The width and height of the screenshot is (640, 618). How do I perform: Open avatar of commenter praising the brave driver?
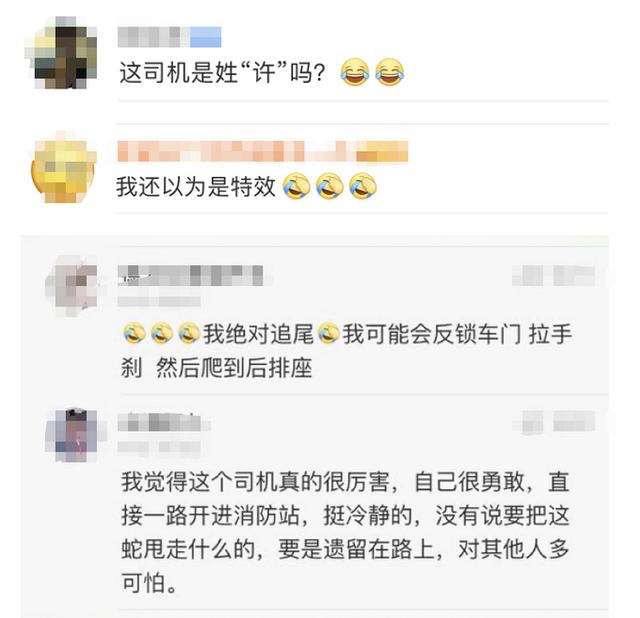click(73, 435)
